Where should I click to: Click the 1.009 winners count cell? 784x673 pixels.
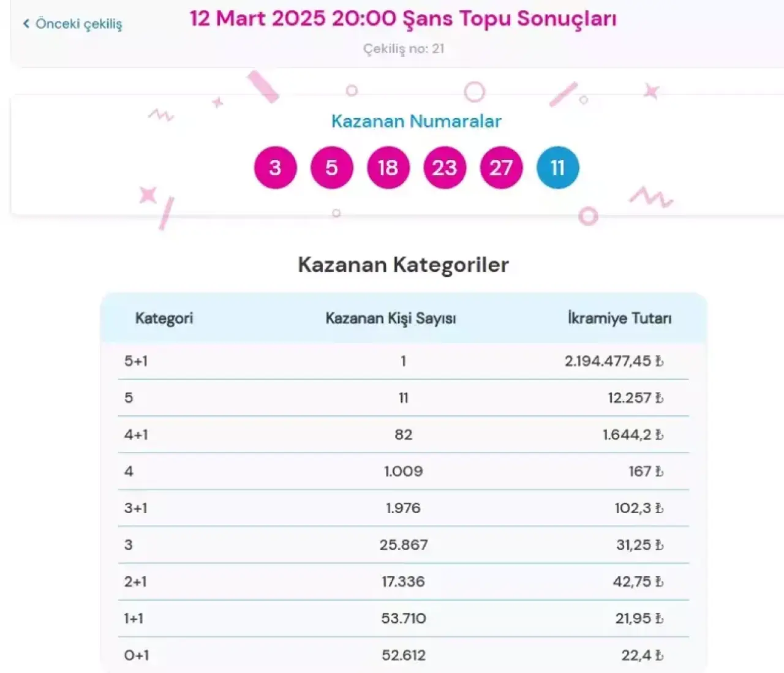[x=403, y=472]
